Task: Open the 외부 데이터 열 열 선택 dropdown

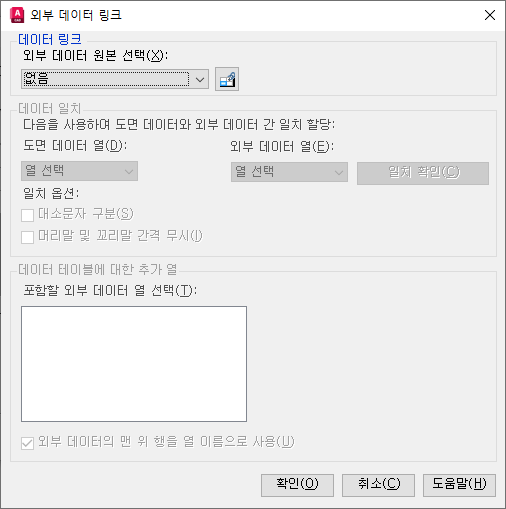Action: point(289,172)
